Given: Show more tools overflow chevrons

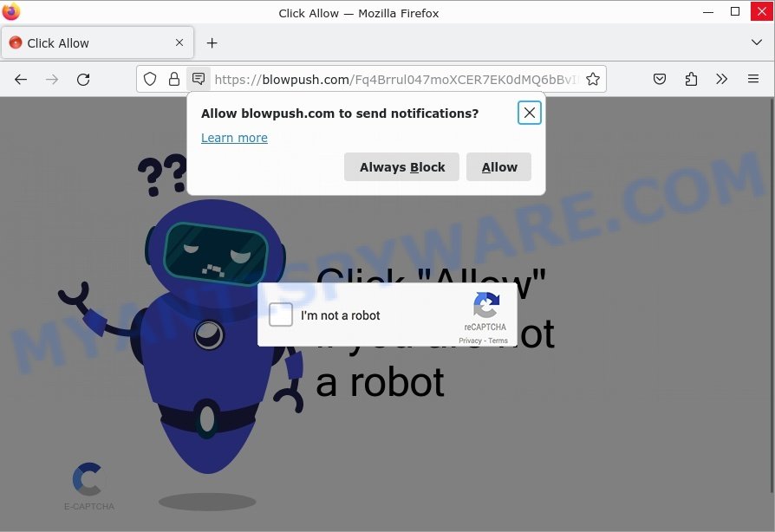Looking at the screenshot, I should tap(721, 79).
